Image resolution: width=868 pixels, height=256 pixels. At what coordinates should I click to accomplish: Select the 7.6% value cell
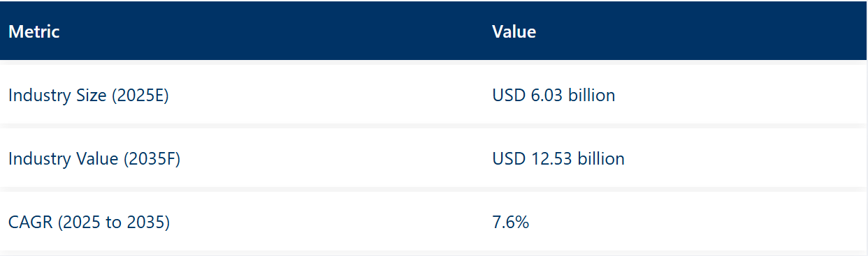(510, 223)
